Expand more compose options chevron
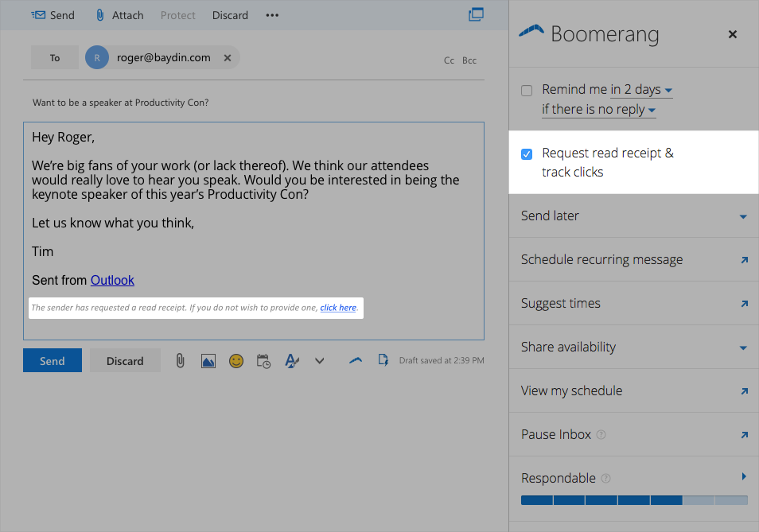This screenshot has width=759, height=532. [x=320, y=361]
